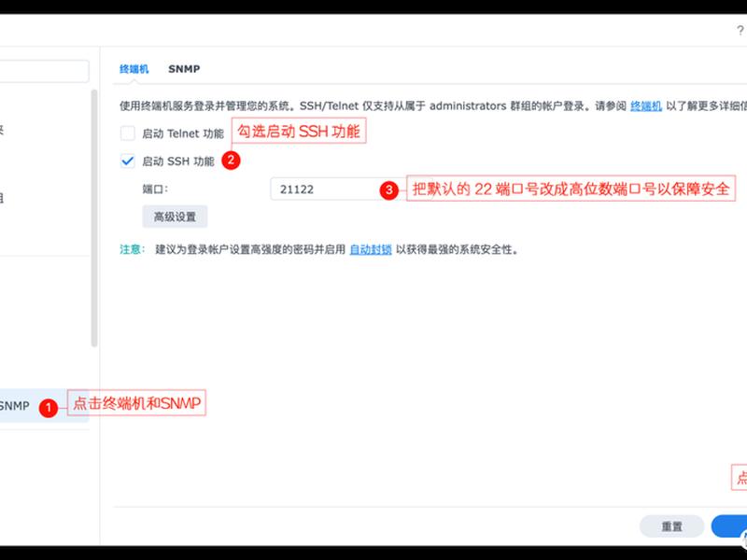This screenshot has width=747, height=560.
Task: Open the SNMP tab
Action: [184, 69]
